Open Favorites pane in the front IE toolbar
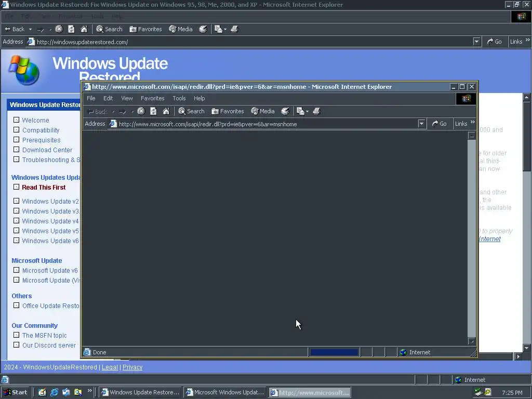This screenshot has height=399, width=532. click(x=228, y=111)
